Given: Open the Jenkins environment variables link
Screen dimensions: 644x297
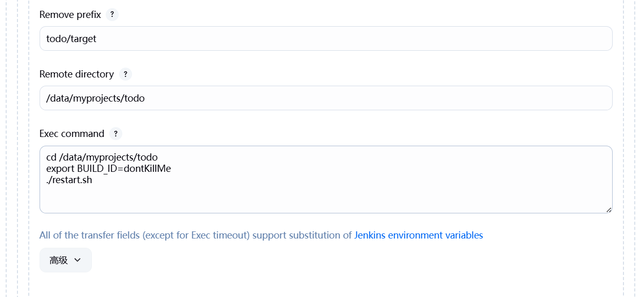Looking at the screenshot, I should [419, 235].
